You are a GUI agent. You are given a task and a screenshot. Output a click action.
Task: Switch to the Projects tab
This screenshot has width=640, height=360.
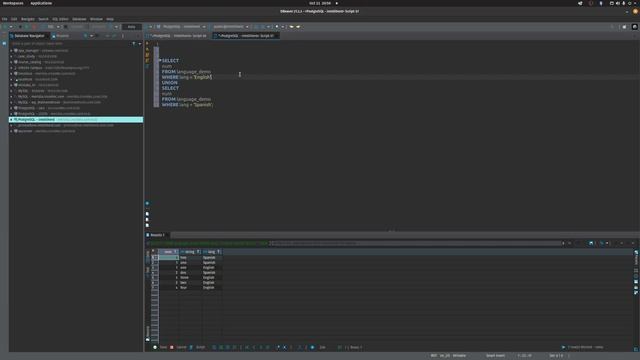pos(61,36)
